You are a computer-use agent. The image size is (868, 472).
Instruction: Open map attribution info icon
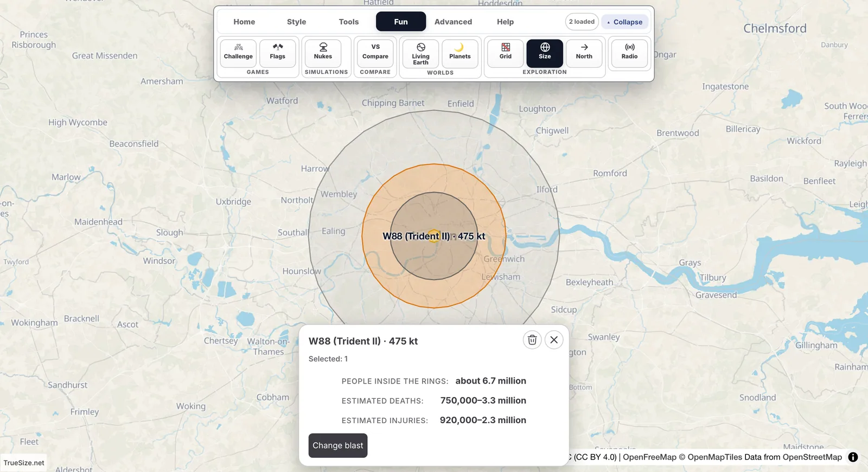click(853, 457)
